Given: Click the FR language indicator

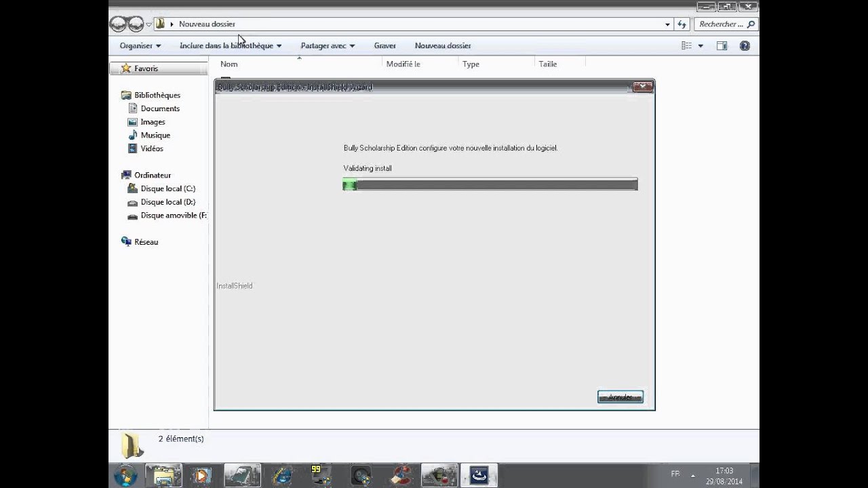Looking at the screenshot, I should point(675,474).
